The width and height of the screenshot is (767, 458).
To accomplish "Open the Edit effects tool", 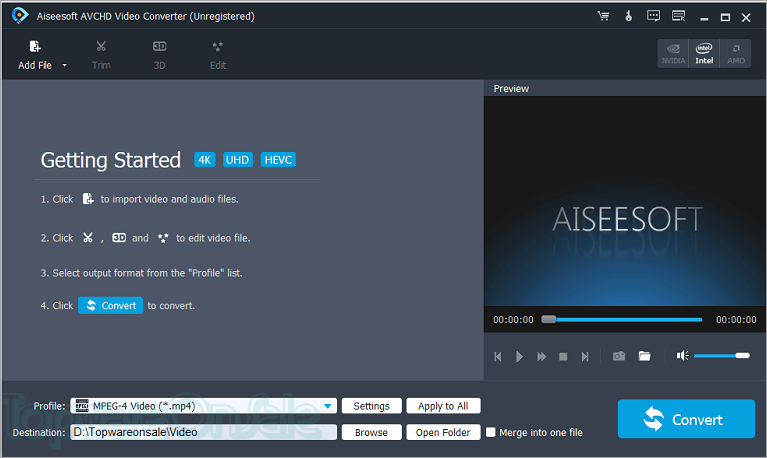I will click(218, 55).
